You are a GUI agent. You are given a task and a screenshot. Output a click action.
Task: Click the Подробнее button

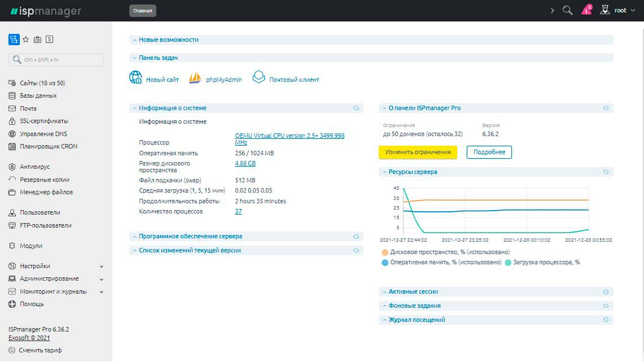(489, 152)
